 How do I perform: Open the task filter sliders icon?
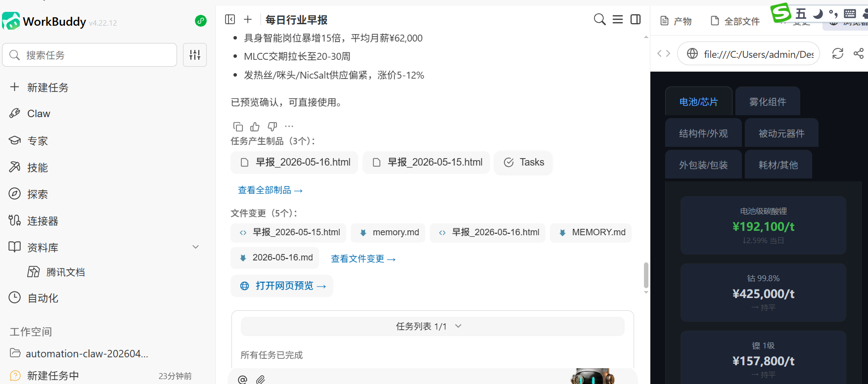tap(195, 55)
